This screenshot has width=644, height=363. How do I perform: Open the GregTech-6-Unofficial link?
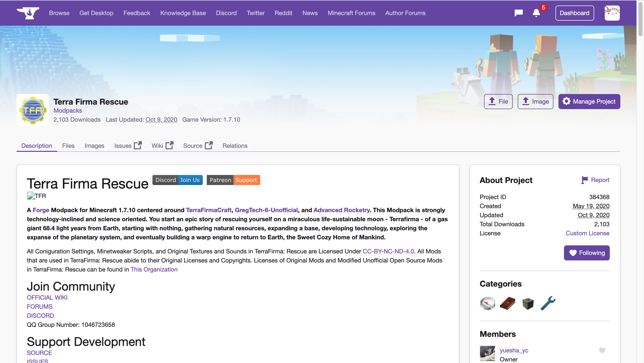pyautogui.click(x=266, y=210)
